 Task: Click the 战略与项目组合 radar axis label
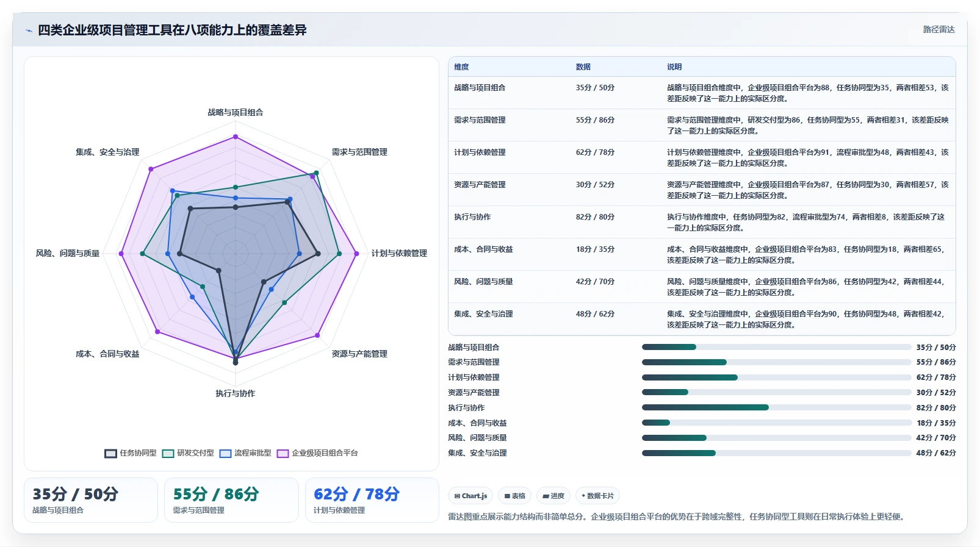point(236,112)
